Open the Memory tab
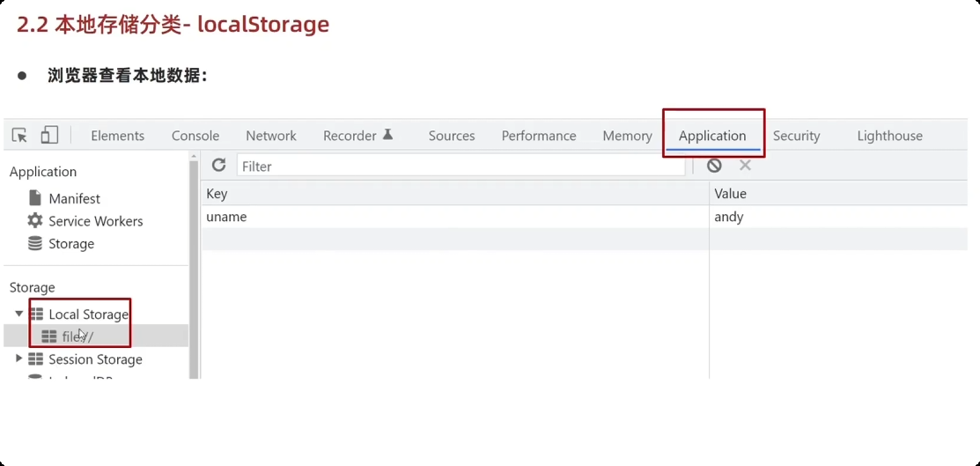Image resolution: width=980 pixels, height=466 pixels. (x=628, y=136)
